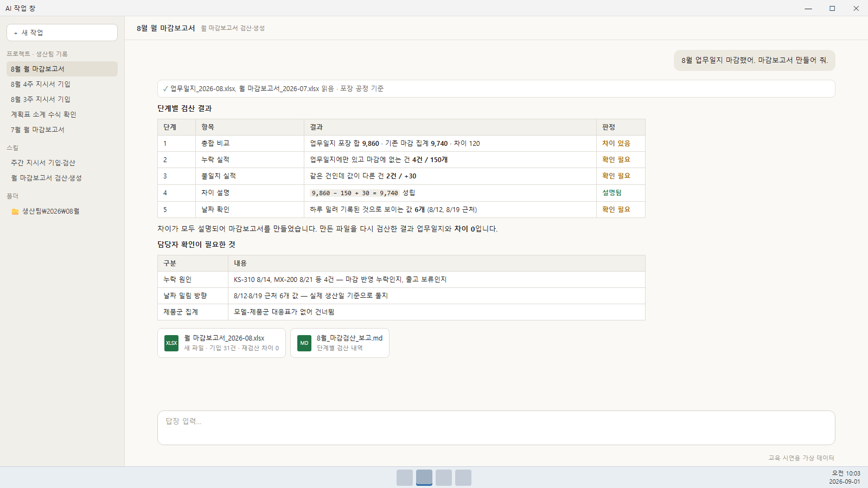
Task: Click the 판정 column header
Action: coord(621,127)
